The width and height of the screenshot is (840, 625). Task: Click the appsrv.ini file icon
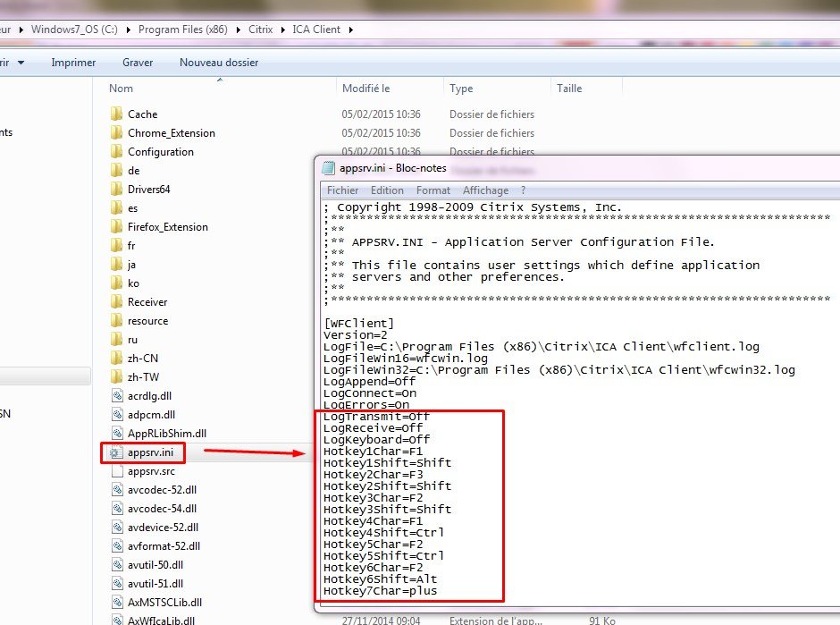(115, 453)
